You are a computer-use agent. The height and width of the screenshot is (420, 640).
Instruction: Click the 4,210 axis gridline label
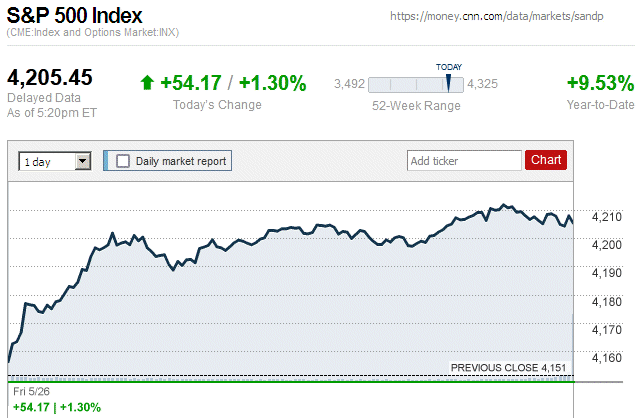(x=607, y=216)
